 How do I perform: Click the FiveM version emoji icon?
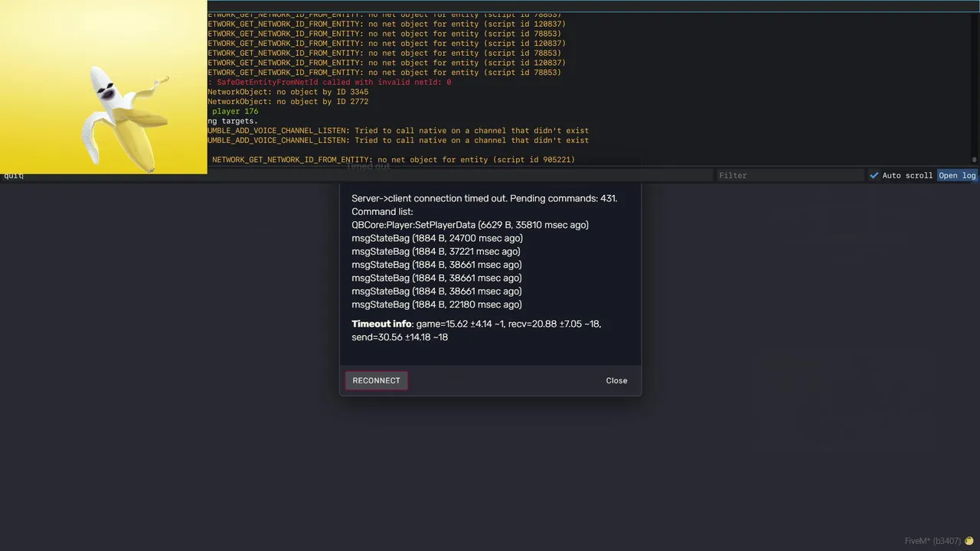coord(969,541)
